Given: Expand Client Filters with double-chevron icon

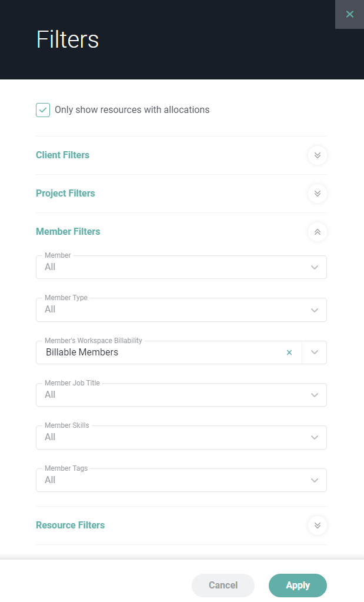Looking at the screenshot, I should 317,155.
